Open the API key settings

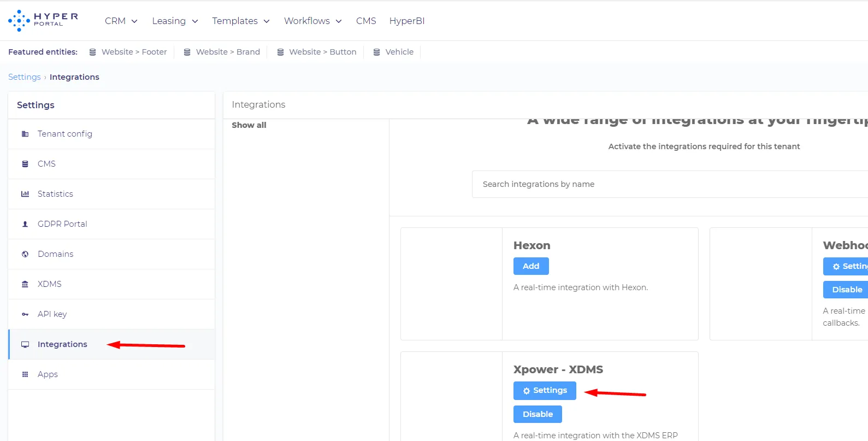pos(111,314)
